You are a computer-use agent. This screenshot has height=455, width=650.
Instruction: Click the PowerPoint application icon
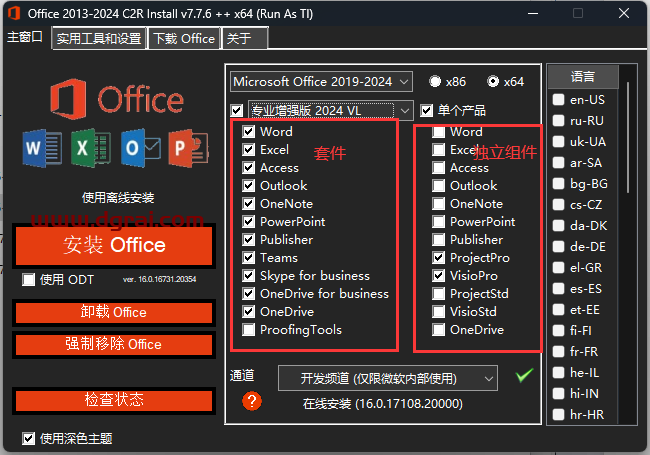pyautogui.click(x=188, y=148)
